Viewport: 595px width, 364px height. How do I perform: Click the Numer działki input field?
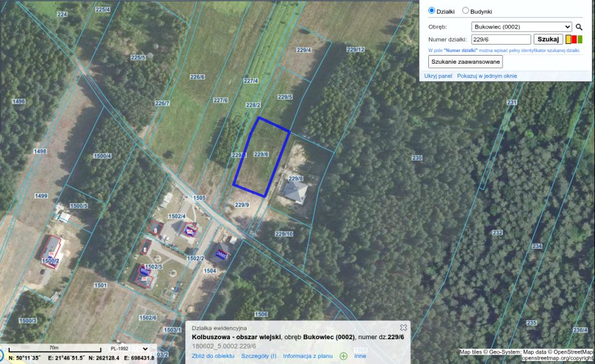(x=501, y=40)
